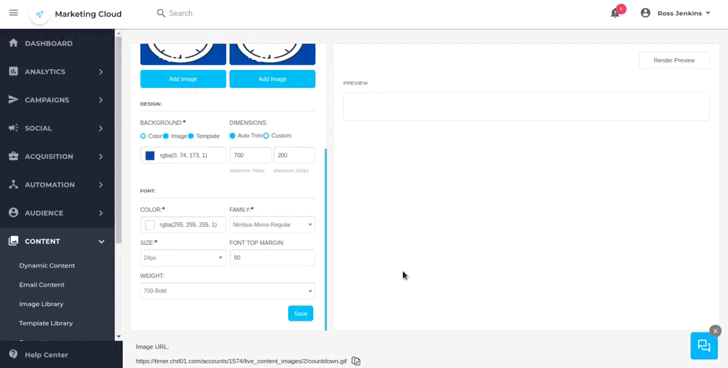Screen dimensions: 728x368
Task: Open the Email Content menu item
Action: coord(42,285)
